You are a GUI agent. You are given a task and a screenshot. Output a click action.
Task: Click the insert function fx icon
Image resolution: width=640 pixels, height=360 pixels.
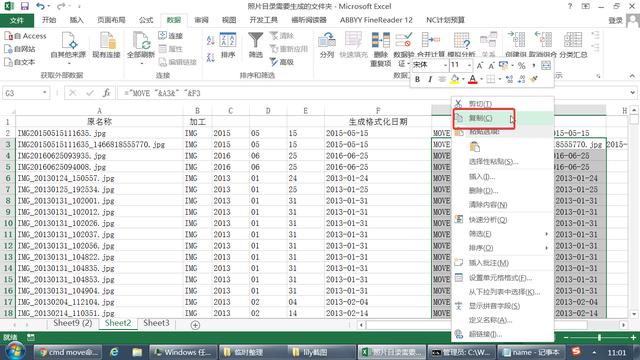[107, 93]
